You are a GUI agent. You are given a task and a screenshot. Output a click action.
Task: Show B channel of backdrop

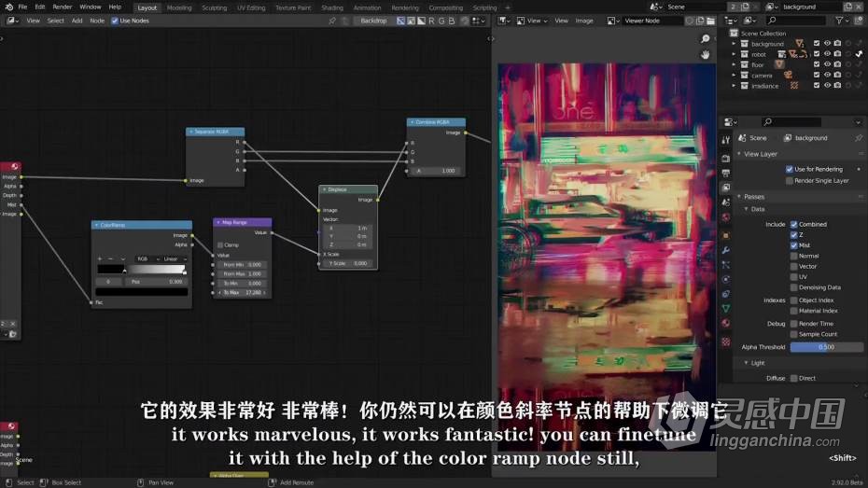[x=452, y=21]
